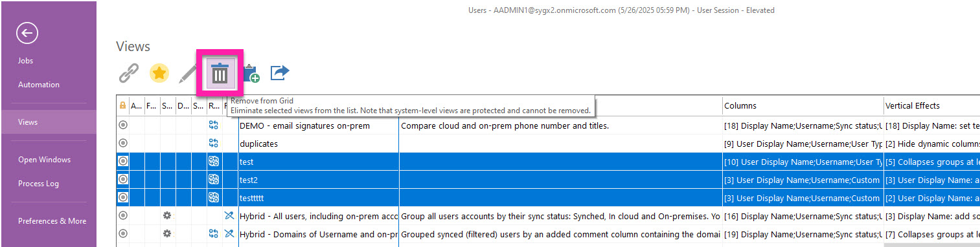Image resolution: width=980 pixels, height=247 pixels.
Task: Select the radio button for the Hybrid - All users row
Action: [122, 215]
